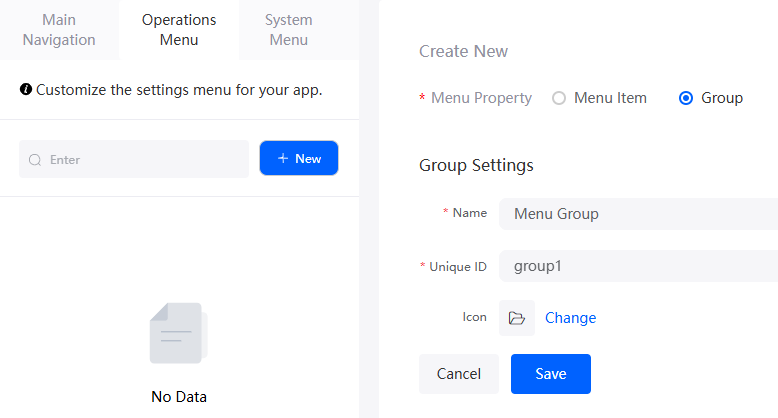778x418 pixels.
Task: Save the group settings
Action: (551, 374)
